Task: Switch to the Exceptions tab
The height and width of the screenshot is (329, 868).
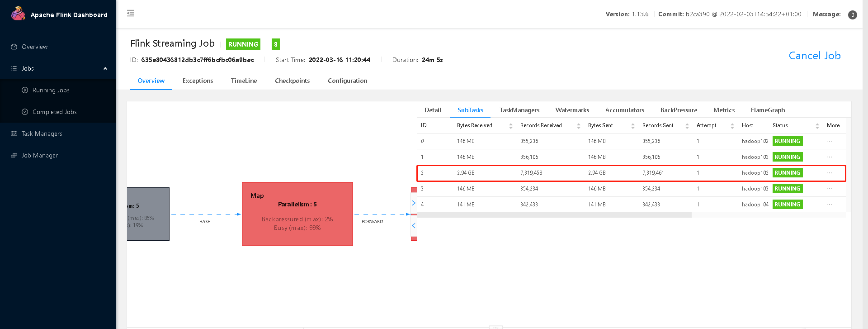Action: click(x=198, y=81)
